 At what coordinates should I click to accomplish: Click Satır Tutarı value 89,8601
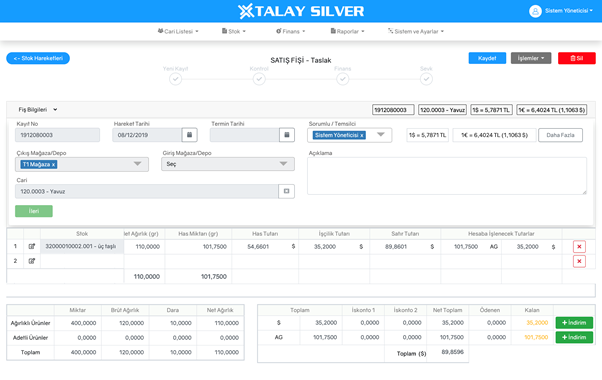pyautogui.click(x=396, y=247)
